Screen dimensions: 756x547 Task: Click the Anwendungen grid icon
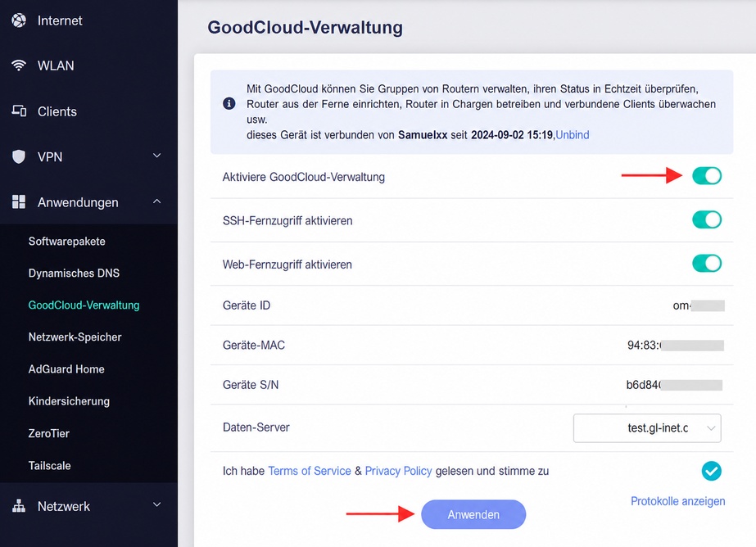pos(19,202)
